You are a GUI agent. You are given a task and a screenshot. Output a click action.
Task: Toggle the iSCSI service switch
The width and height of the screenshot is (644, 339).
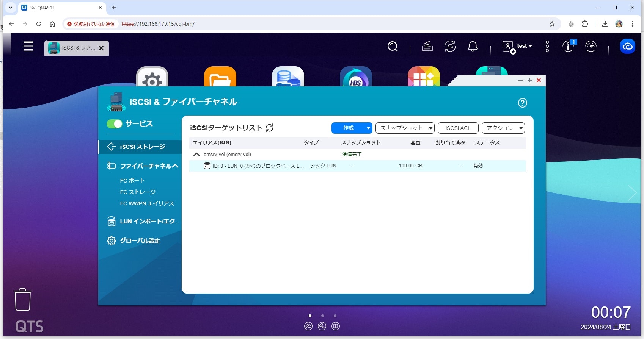point(114,124)
